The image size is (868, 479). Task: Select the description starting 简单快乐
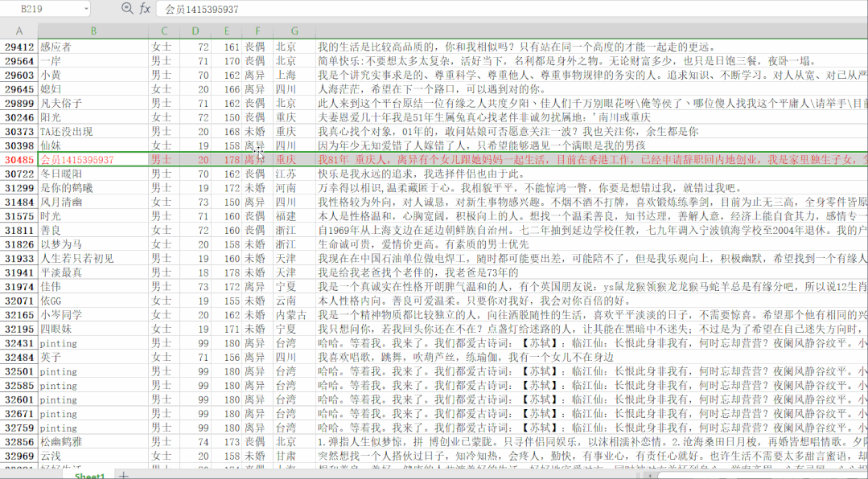tap(592, 61)
